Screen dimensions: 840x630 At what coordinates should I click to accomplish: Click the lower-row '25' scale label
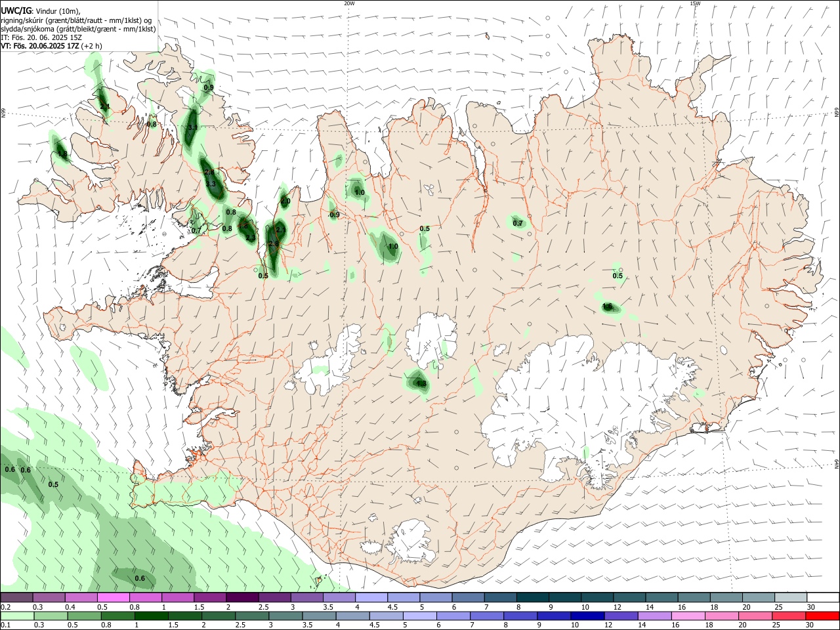click(778, 625)
